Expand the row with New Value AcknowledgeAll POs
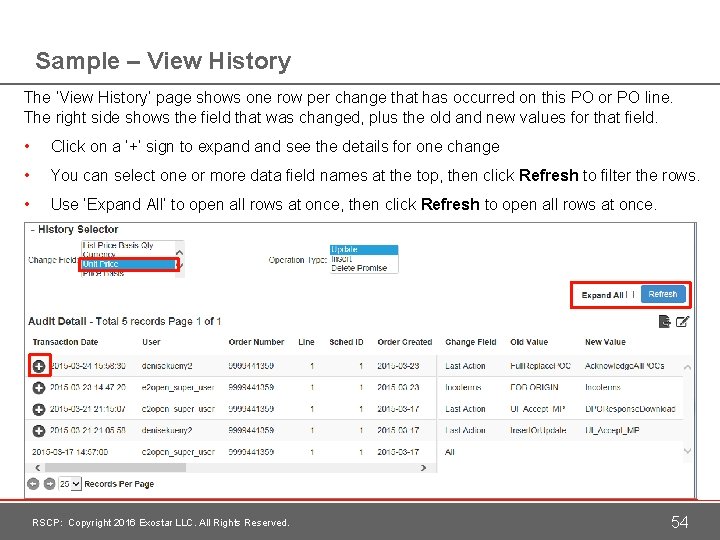 coord(39,366)
